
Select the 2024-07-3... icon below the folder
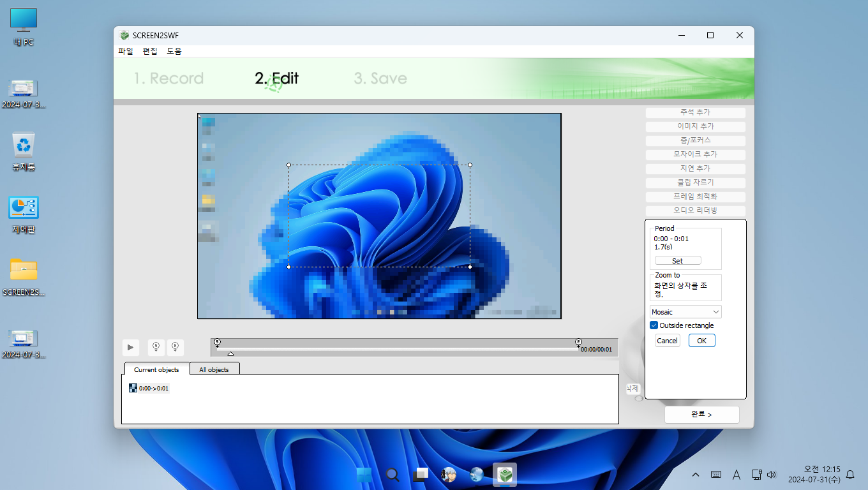(x=24, y=344)
